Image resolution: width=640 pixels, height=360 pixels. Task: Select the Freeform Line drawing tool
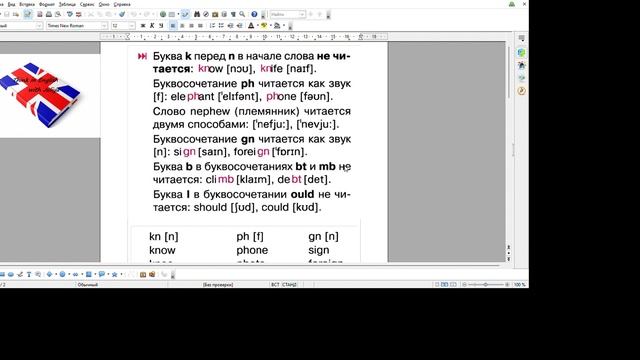(x=20, y=274)
